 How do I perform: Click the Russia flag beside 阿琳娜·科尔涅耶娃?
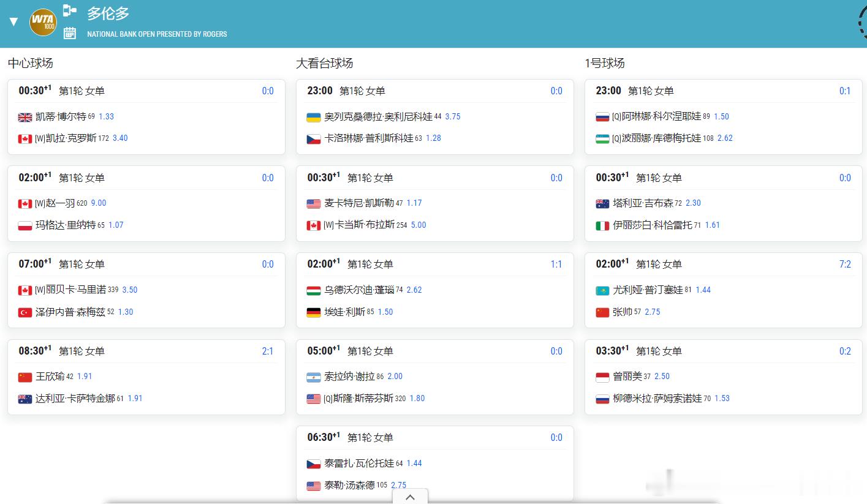point(602,117)
